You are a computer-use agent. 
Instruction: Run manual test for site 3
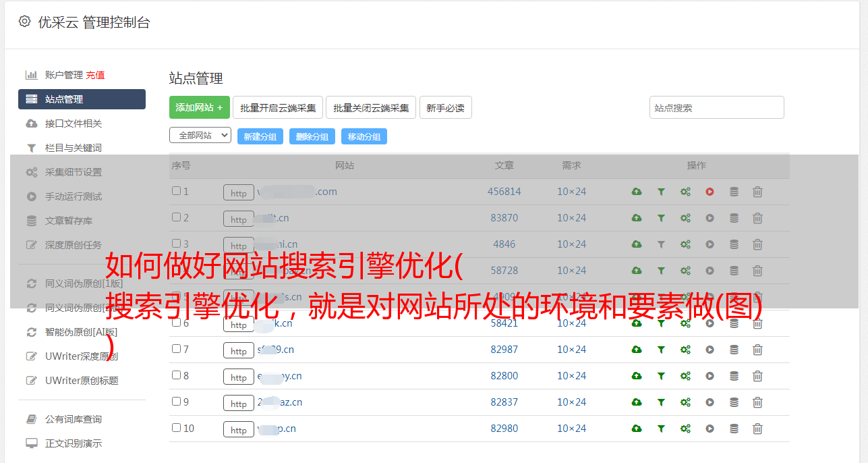710,244
